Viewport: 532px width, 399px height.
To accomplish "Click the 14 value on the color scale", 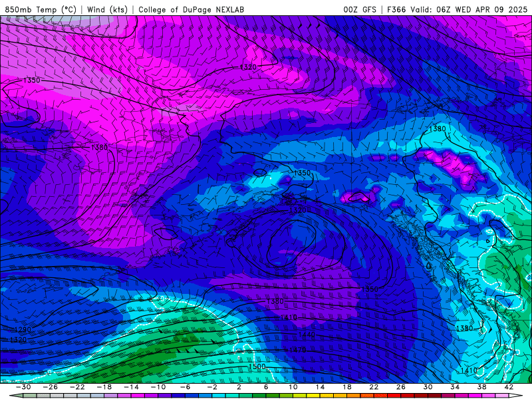I will coord(320,387).
